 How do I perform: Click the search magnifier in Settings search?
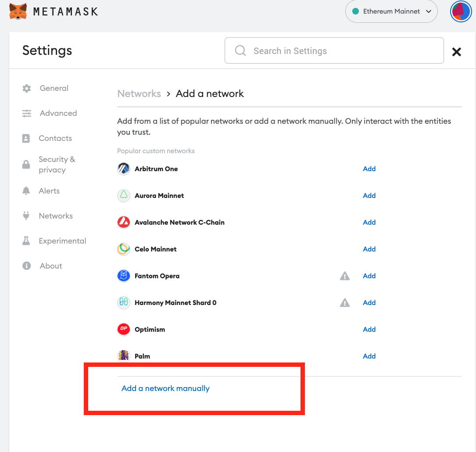coord(240,50)
